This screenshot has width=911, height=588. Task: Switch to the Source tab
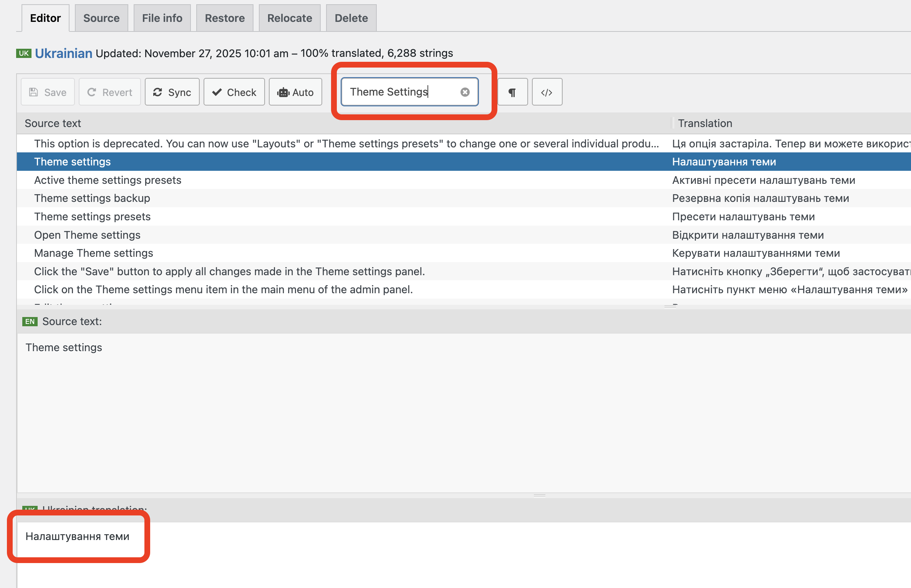pyautogui.click(x=101, y=18)
